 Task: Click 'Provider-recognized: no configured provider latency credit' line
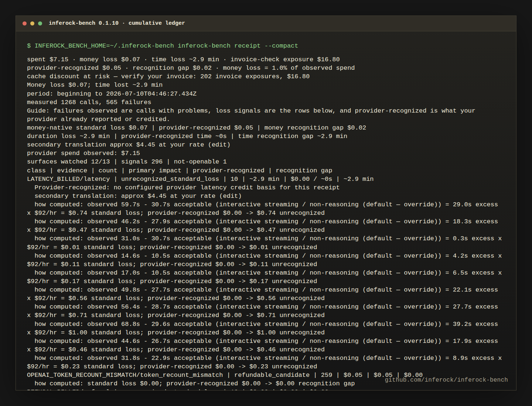(x=187, y=187)
